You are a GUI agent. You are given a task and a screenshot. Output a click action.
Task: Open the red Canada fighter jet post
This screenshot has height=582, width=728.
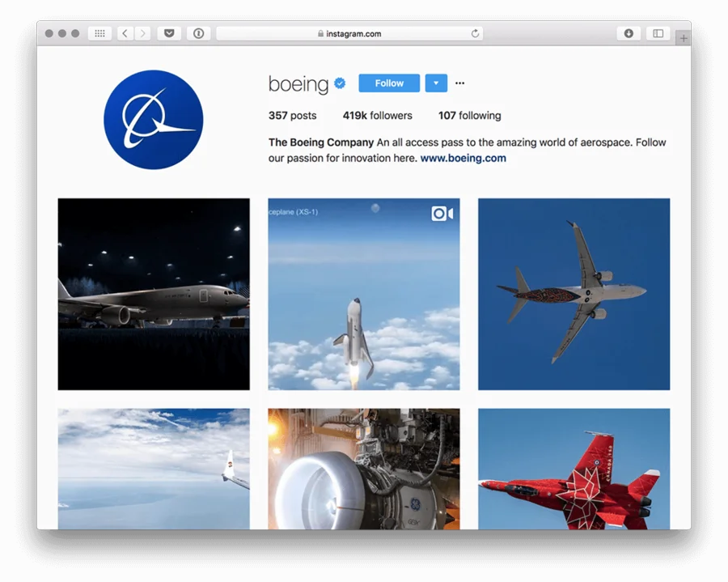[x=574, y=469]
